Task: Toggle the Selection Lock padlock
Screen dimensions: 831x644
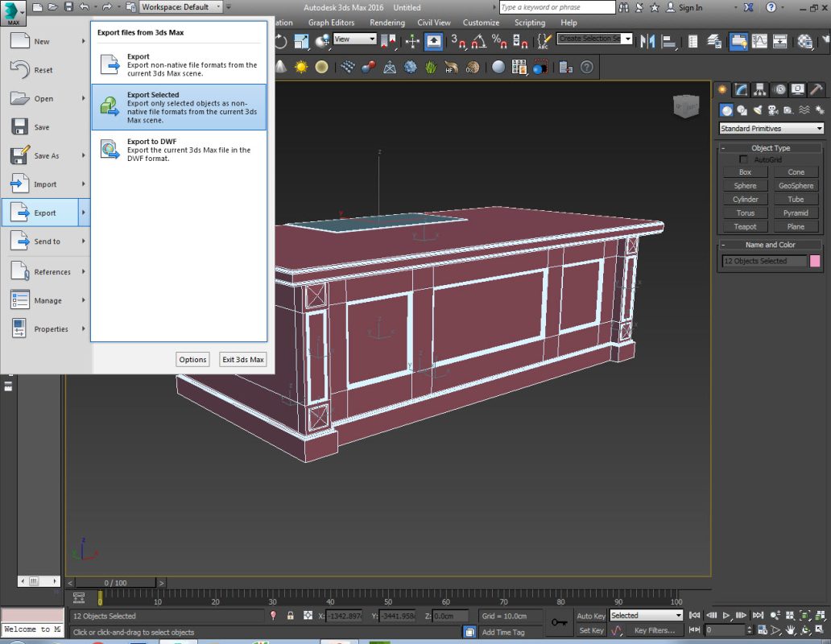Action: pyautogui.click(x=290, y=616)
